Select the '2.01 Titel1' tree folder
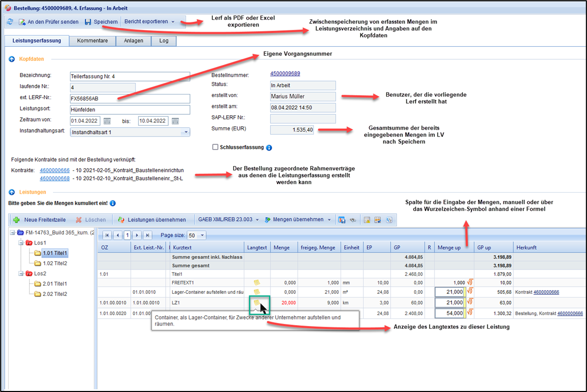The image size is (587, 392). tap(54, 283)
